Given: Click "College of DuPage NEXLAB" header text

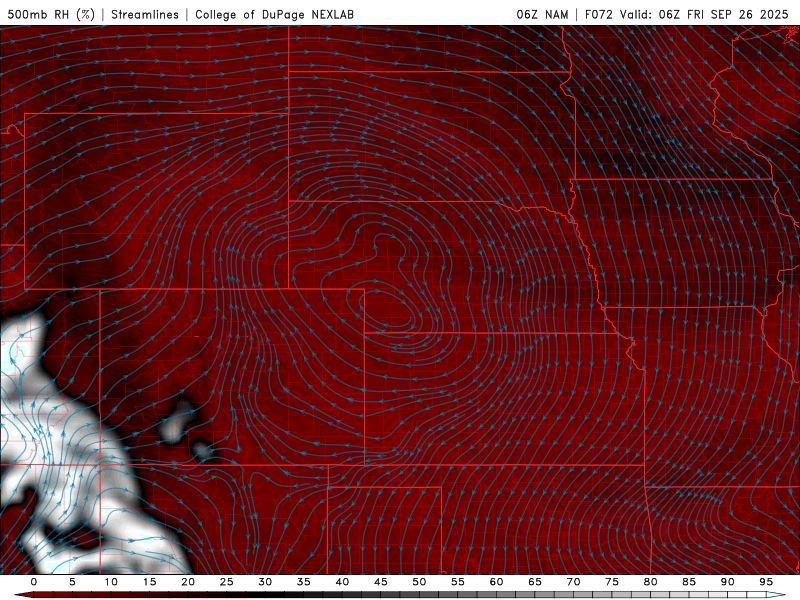Looking at the screenshot, I should point(274,14).
